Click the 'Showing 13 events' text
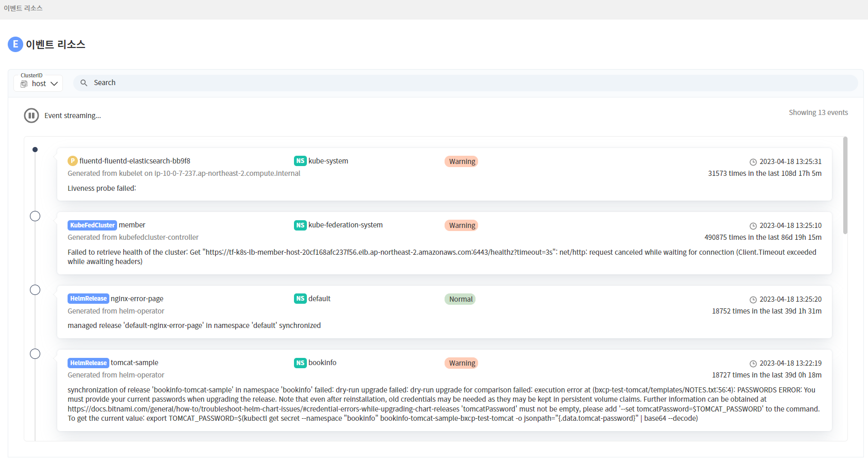 (818, 112)
